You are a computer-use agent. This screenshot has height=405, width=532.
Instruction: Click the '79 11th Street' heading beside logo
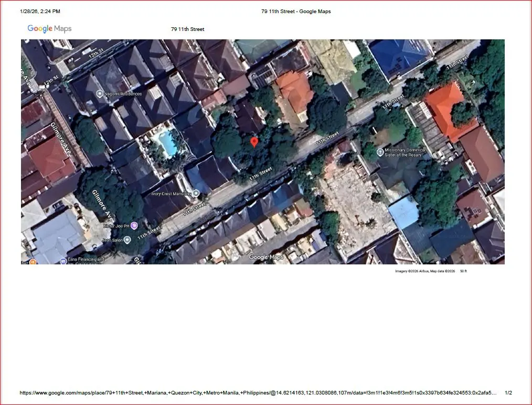click(187, 29)
